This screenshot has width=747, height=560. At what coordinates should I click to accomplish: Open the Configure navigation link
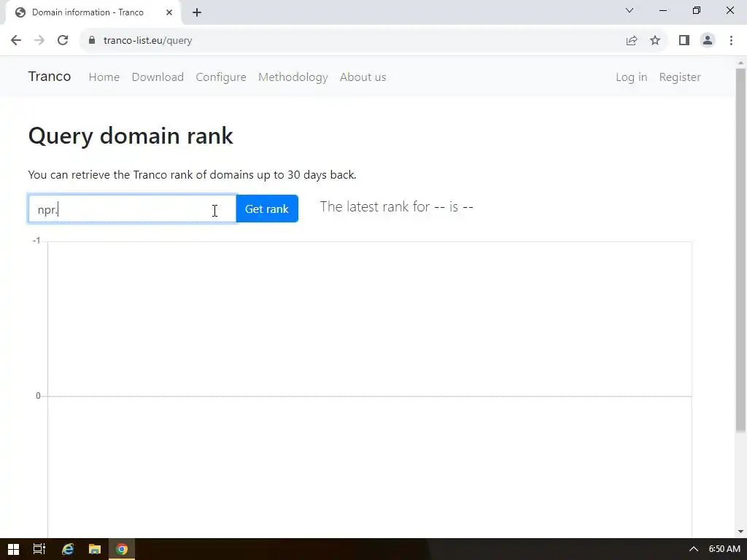221,77
